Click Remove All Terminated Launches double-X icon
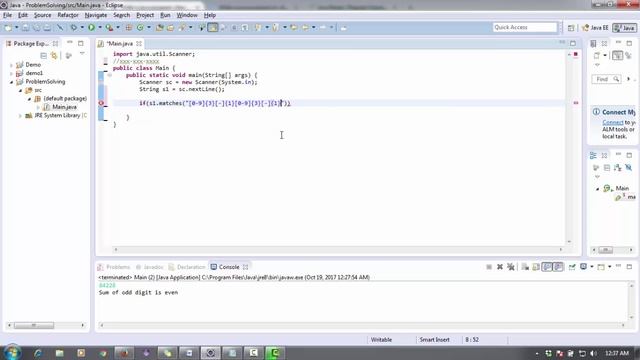The height and width of the screenshot is (360, 640). [511, 267]
